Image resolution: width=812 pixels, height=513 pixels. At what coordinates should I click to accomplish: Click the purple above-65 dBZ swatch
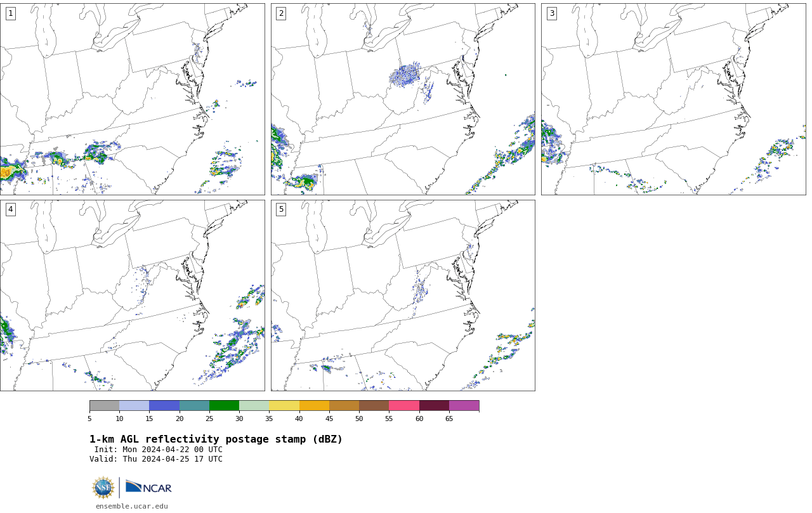pos(464,406)
